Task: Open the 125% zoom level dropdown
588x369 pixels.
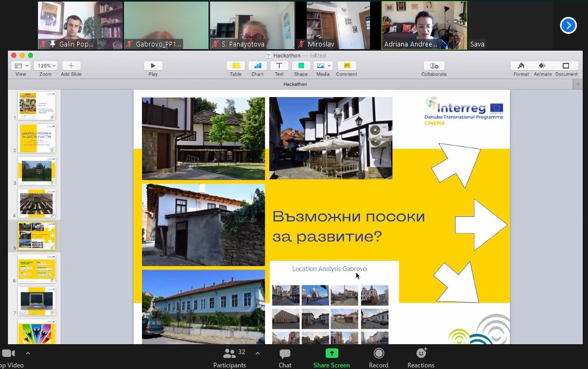Action: 45,66
